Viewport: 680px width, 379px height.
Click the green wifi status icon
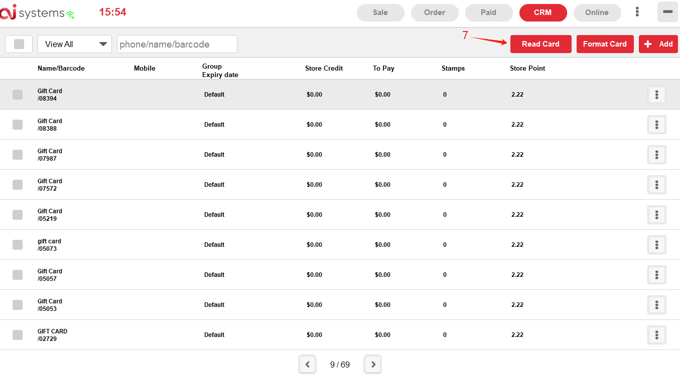click(70, 15)
